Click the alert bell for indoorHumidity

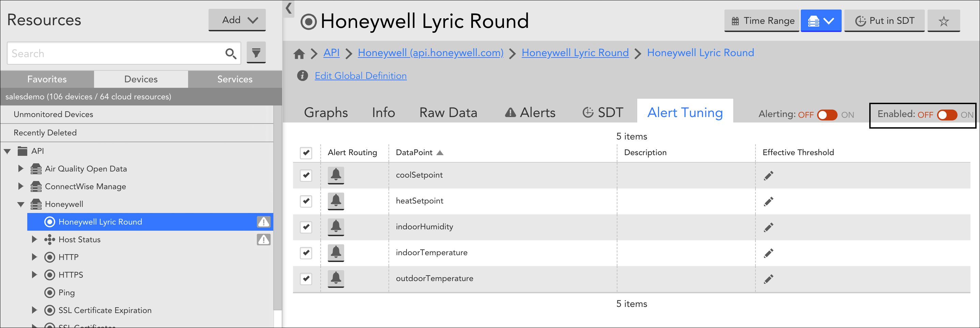[336, 227]
